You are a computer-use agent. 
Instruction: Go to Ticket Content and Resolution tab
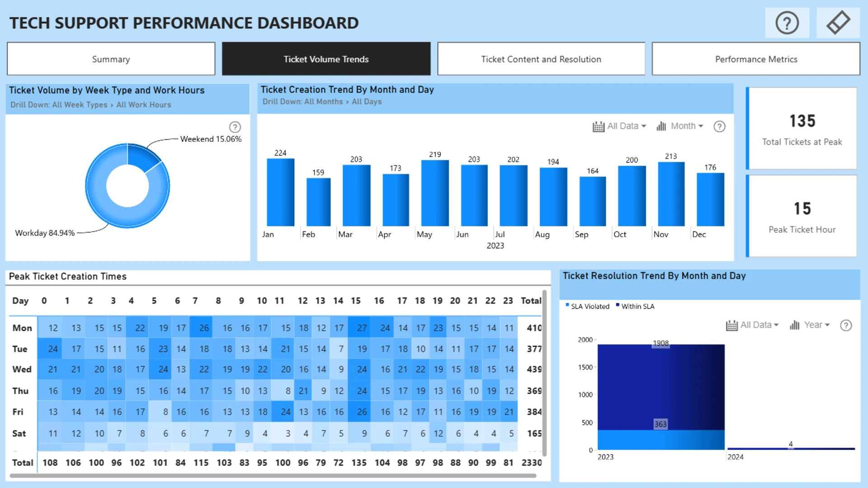coord(541,59)
